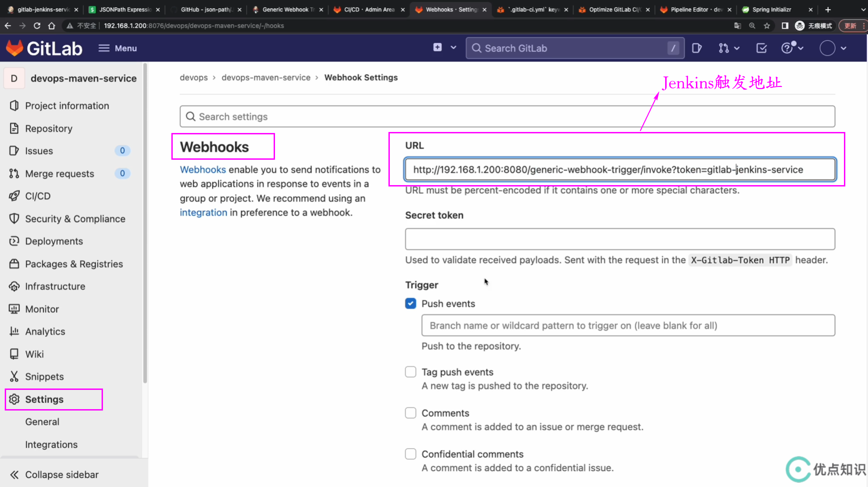The height and width of the screenshot is (487, 868).
Task: Switch to the CI/CD Admin Area tab
Action: [x=368, y=9]
